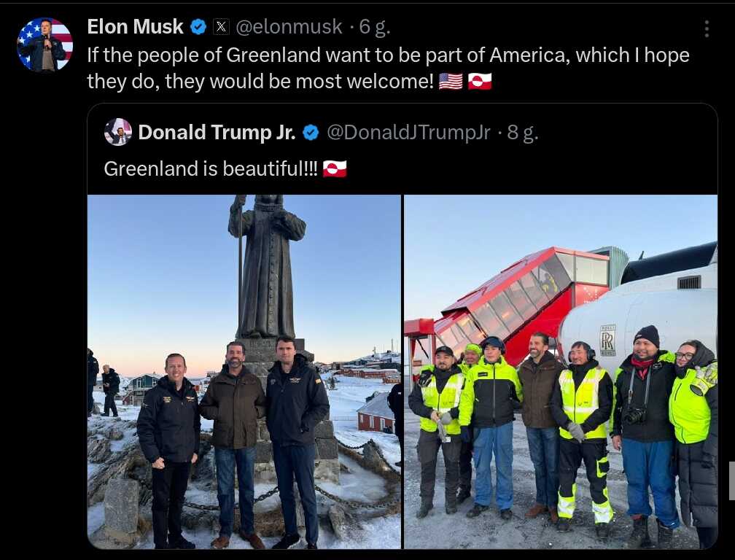735x560 pixels.
Task: Open the statue photo on the left
Action: [244, 372]
